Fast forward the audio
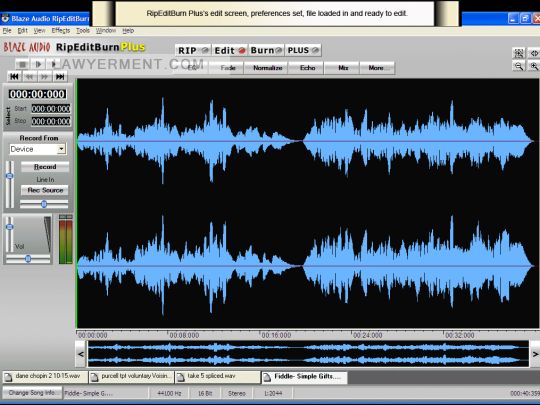The width and height of the screenshot is (540, 405). click(44, 76)
